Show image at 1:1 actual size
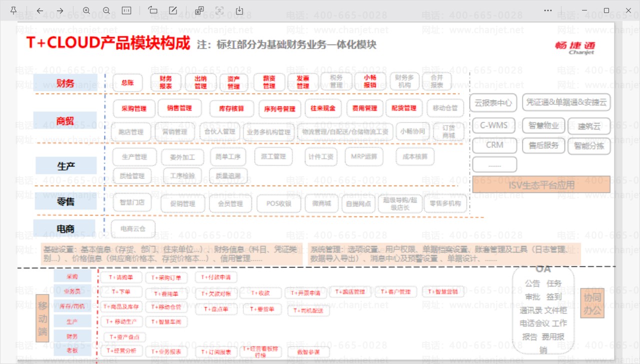The image size is (640, 364). [x=126, y=10]
